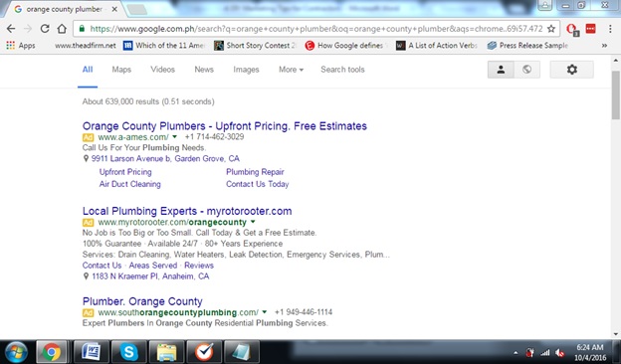Open the Google settings gear icon
Image resolution: width=621 pixels, height=364 pixels.
571,70
